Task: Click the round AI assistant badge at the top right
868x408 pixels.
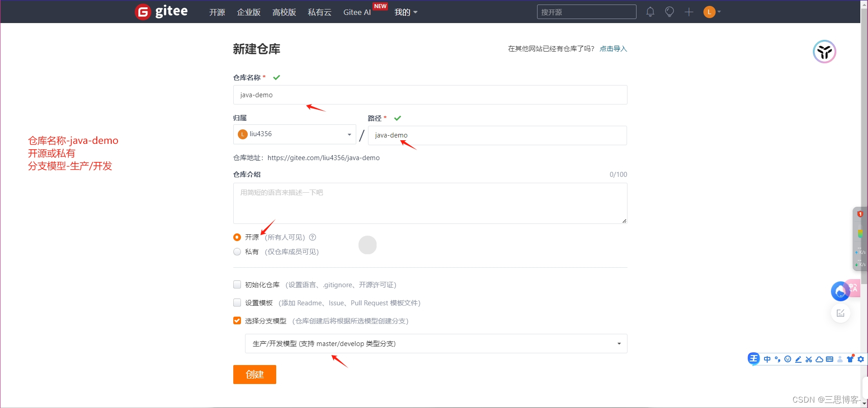Action: click(x=824, y=52)
